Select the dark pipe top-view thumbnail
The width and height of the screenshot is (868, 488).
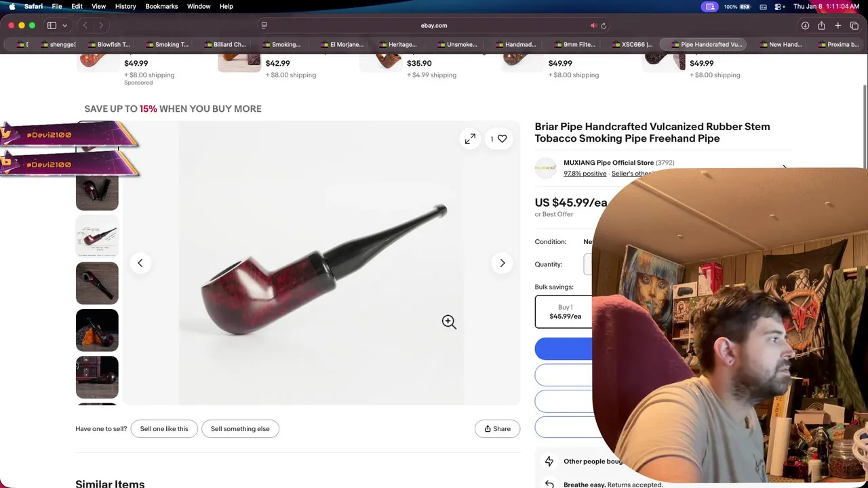click(x=97, y=283)
